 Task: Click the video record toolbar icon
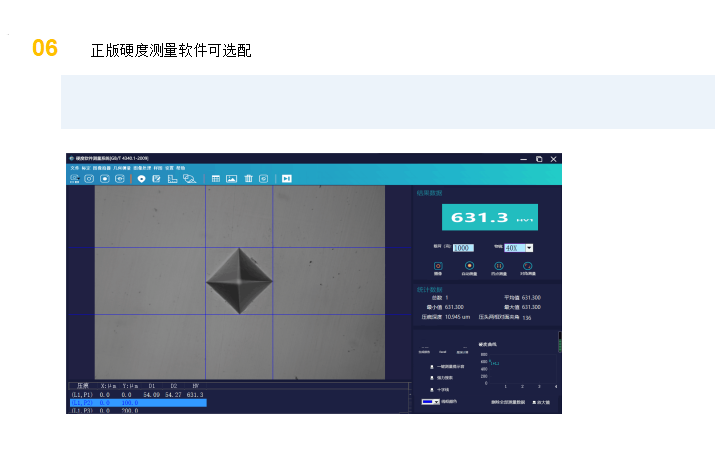coord(105,179)
